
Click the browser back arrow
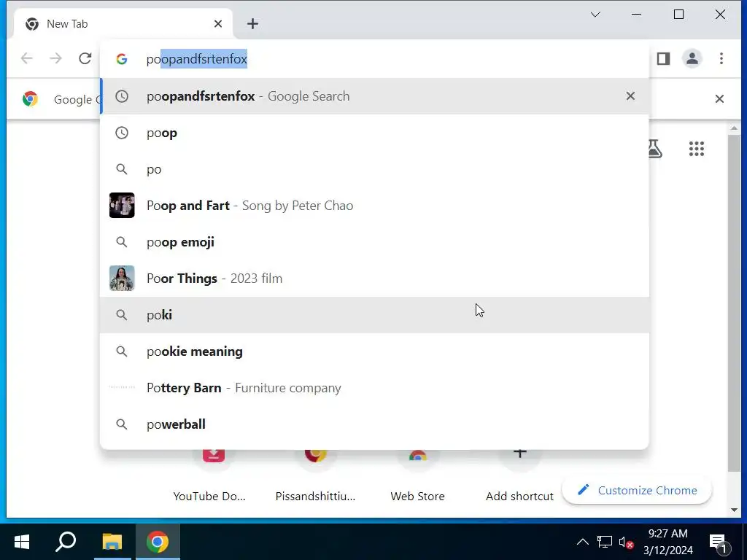pyautogui.click(x=27, y=58)
